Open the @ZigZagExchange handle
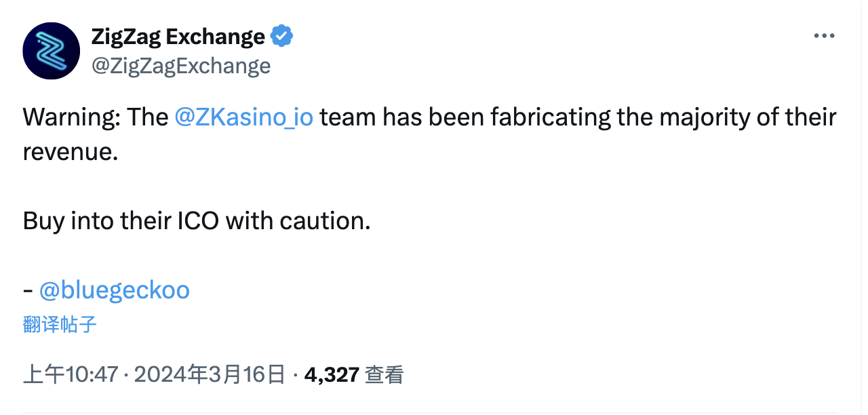868x415 pixels. point(181,66)
